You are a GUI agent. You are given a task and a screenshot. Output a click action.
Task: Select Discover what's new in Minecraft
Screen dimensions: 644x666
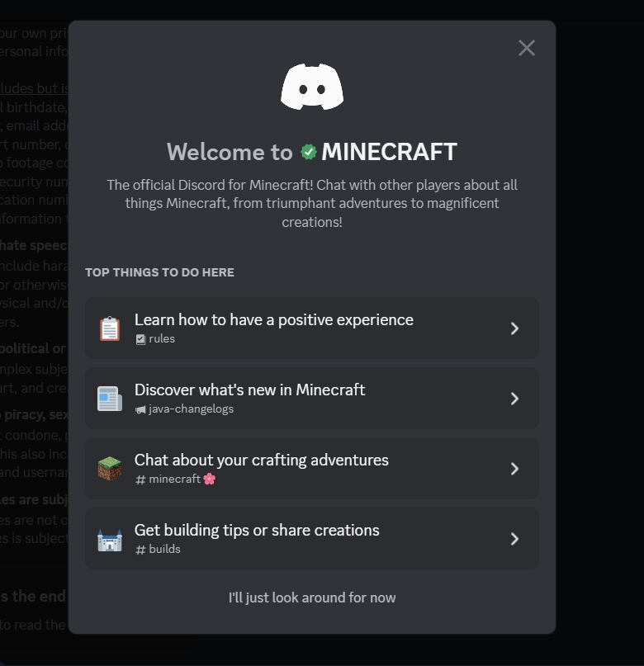coord(312,399)
